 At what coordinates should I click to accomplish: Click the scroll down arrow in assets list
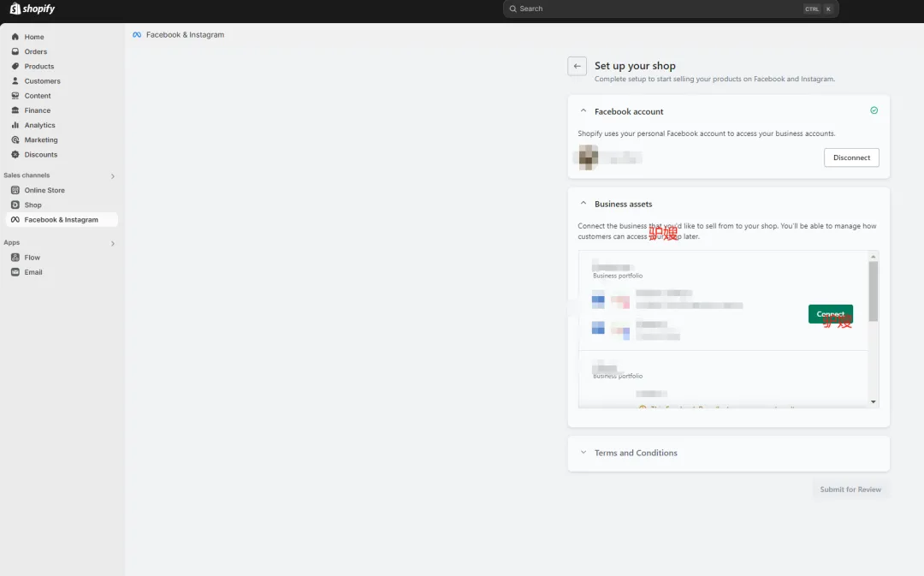click(x=874, y=401)
